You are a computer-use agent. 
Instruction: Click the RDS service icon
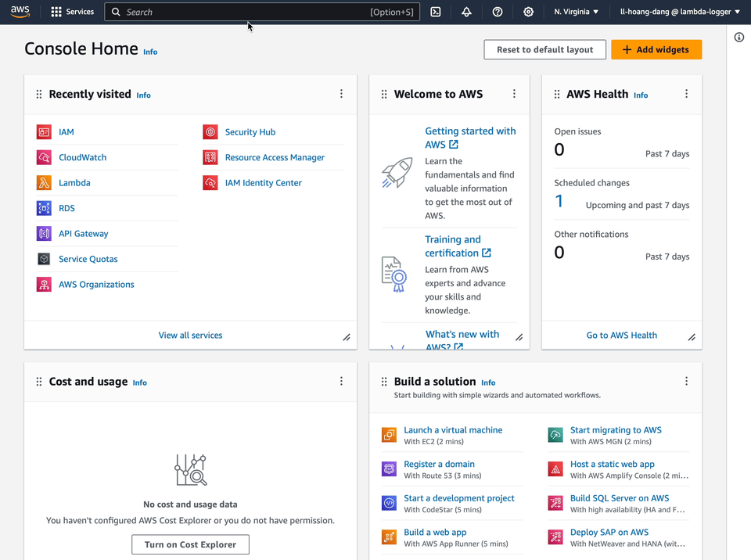click(x=44, y=208)
